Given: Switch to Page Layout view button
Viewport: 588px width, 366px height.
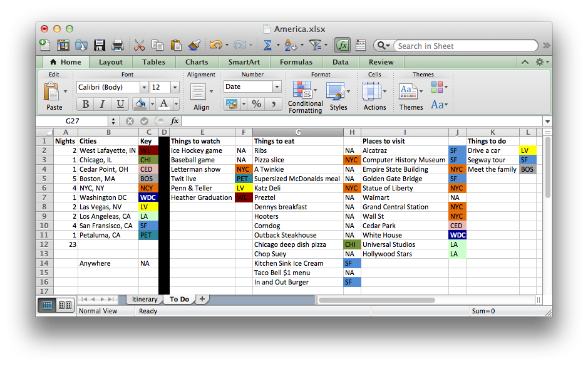Looking at the screenshot, I should click(65, 305).
